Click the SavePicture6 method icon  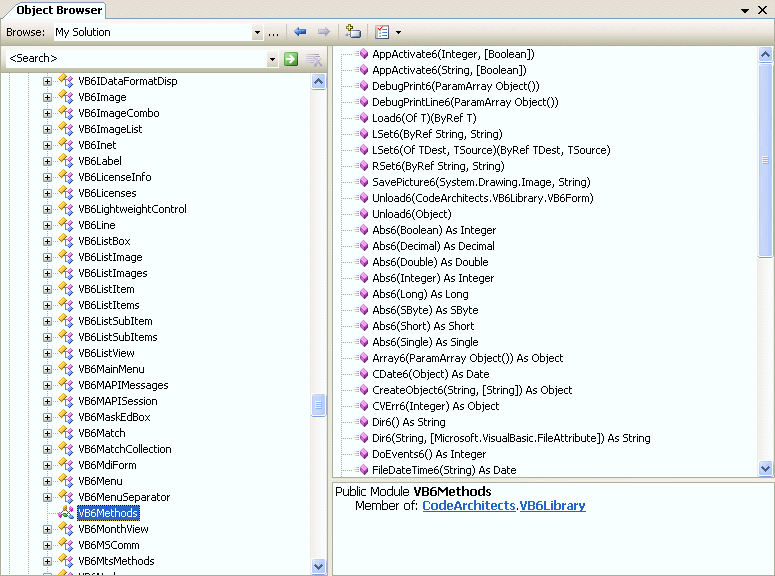(362, 182)
